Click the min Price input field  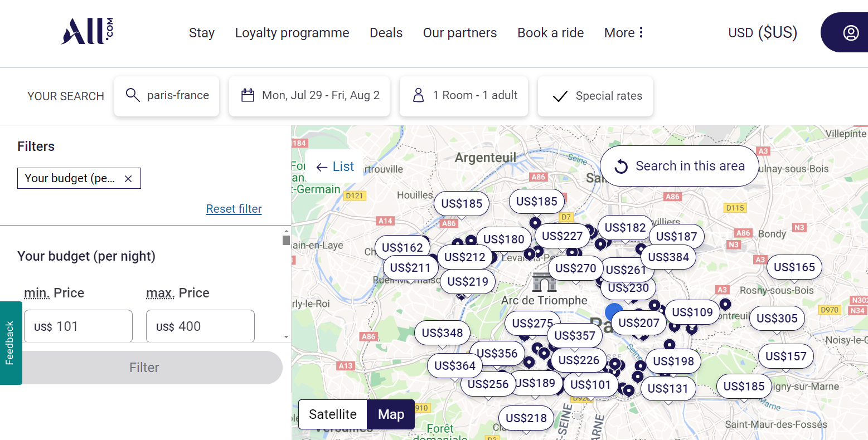[x=78, y=326]
